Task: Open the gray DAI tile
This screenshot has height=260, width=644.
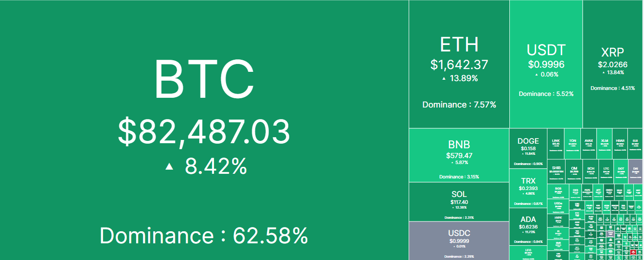Action: (636, 172)
